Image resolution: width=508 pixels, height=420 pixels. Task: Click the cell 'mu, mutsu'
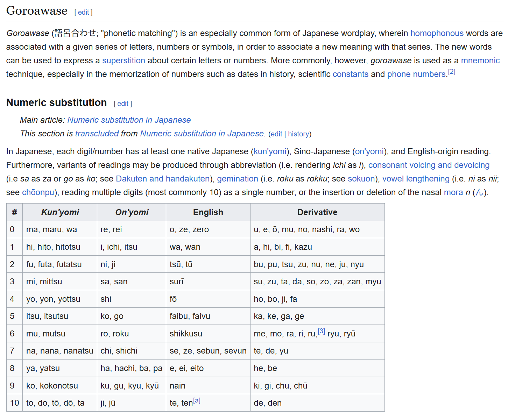pyautogui.click(x=60, y=334)
